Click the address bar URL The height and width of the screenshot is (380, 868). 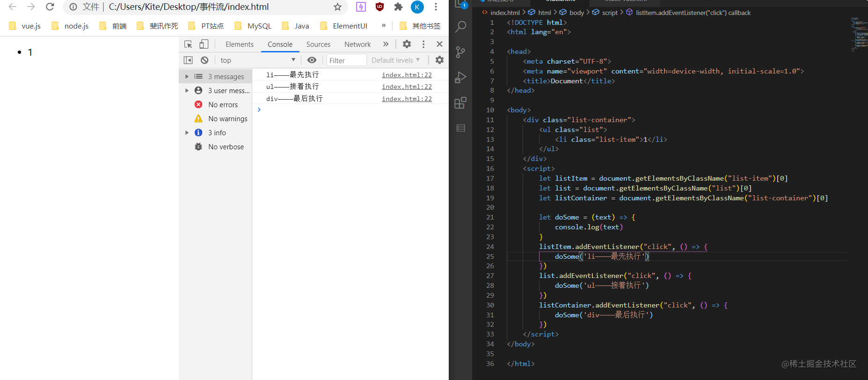coord(189,7)
